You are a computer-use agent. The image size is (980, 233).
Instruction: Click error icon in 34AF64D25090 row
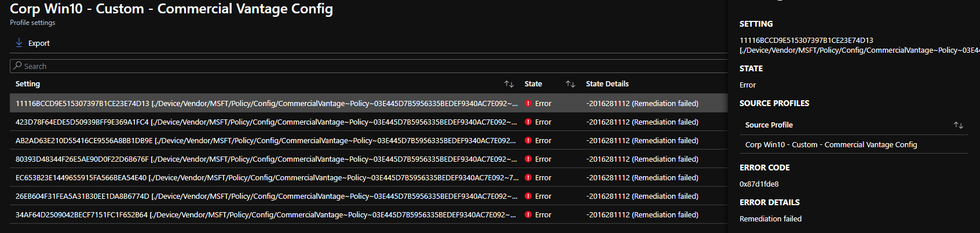pyautogui.click(x=528, y=214)
